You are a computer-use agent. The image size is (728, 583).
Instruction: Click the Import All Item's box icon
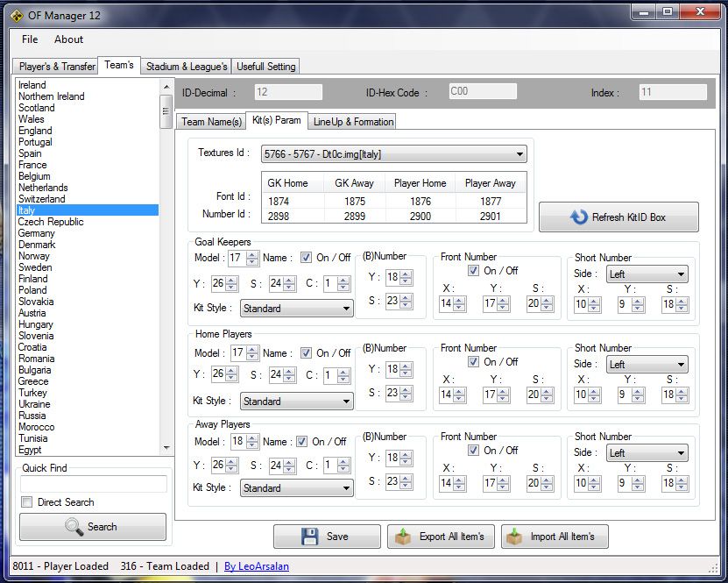[515, 537]
